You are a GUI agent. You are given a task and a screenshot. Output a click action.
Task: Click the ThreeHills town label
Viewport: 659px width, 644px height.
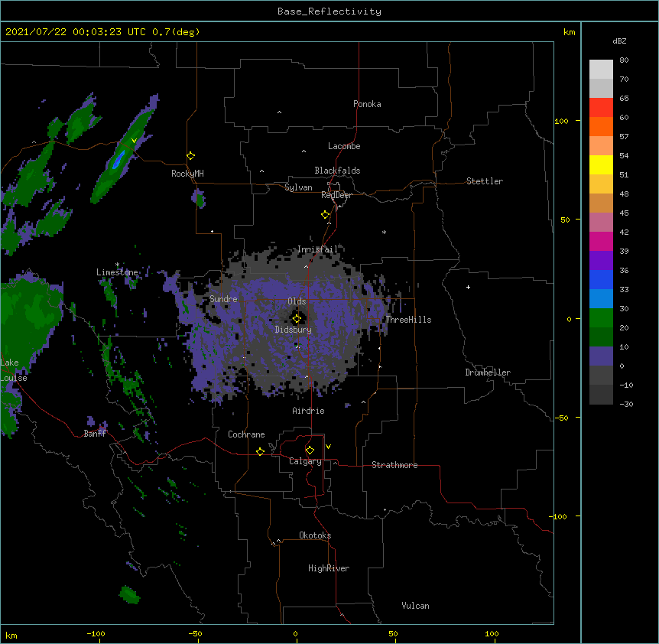click(x=408, y=320)
